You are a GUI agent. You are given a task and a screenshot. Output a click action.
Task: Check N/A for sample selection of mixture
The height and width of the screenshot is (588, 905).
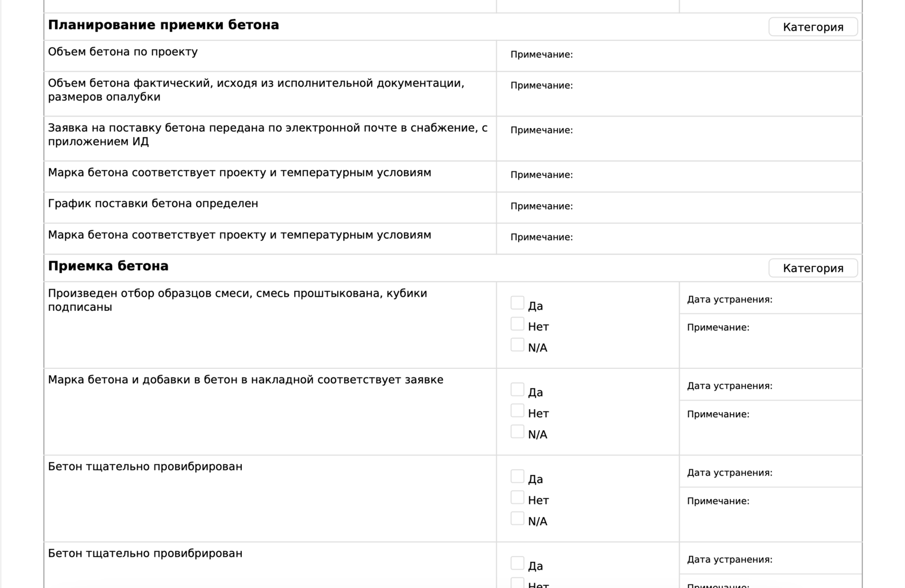[517, 345]
